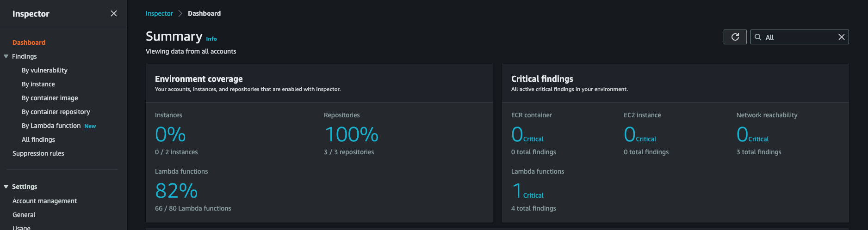View By Lambda function findings
This screenshot has width=868, height=230.
(51, 126)
